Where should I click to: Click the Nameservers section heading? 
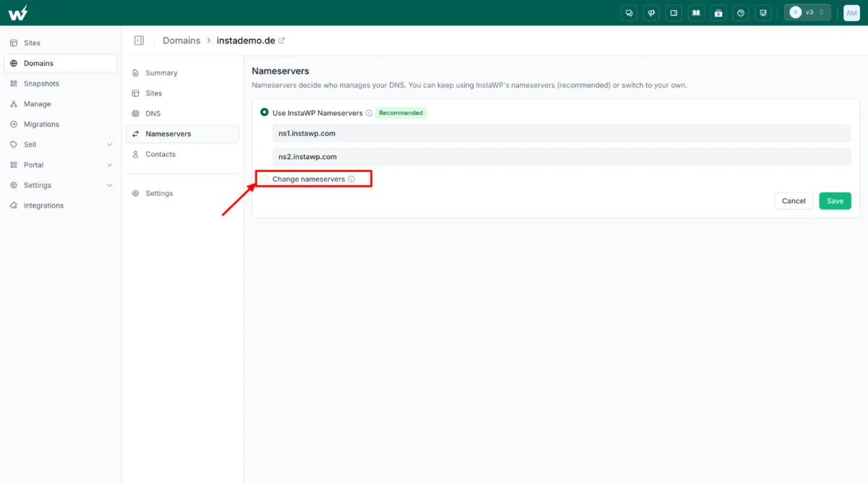click(281, 71)
